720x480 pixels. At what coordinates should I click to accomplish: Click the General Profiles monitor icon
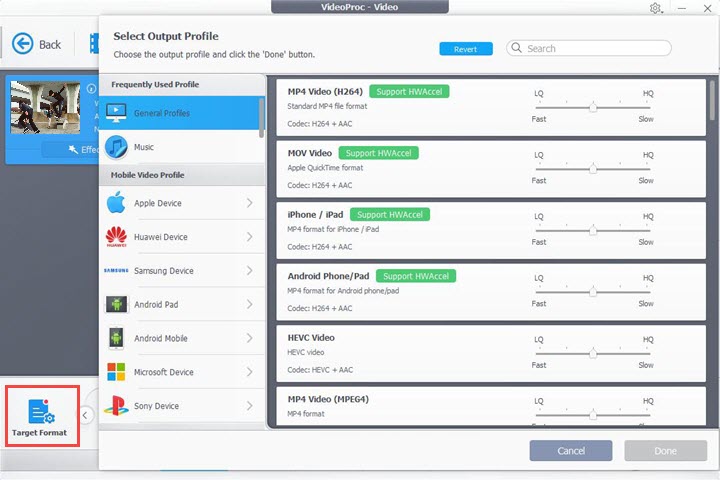coord(116,113)
